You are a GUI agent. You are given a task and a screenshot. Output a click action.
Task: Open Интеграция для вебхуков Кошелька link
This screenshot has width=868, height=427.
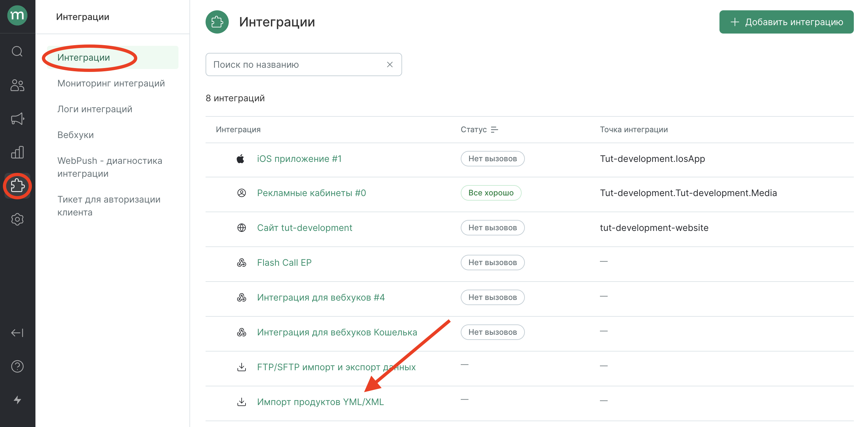coord(337,332)
